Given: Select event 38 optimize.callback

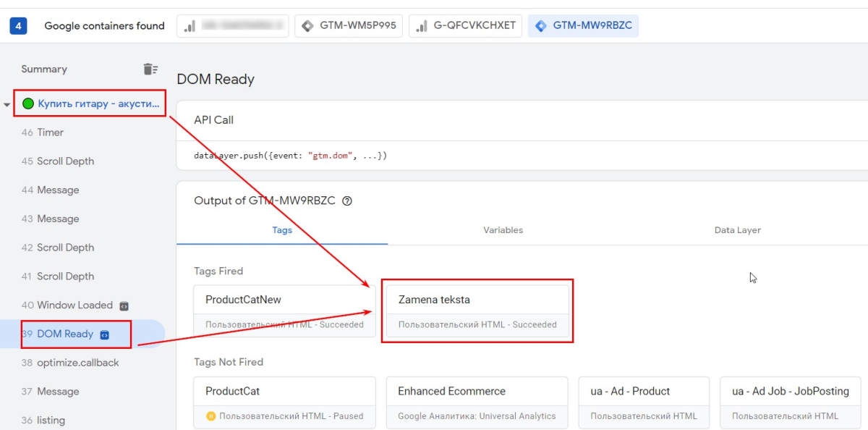Looking at the screenshot, I should [x=70, y=363].
